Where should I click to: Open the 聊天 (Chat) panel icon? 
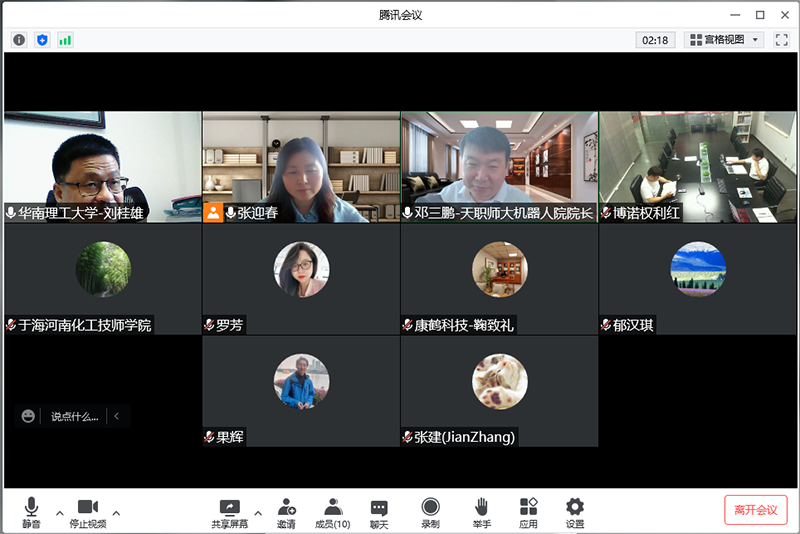[379, 512]
